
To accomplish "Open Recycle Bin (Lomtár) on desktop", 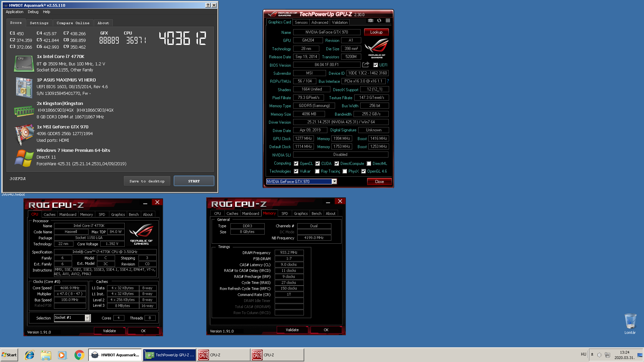I will click(x=630, y=324).
